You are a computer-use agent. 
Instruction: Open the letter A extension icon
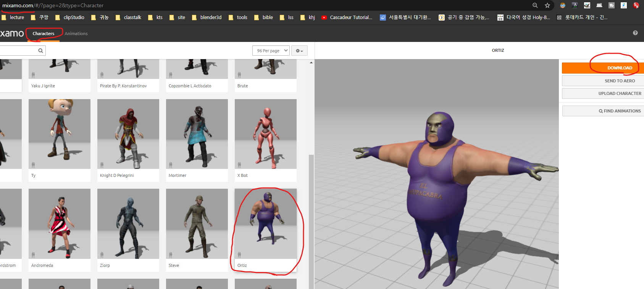click(x=575, y=5)
